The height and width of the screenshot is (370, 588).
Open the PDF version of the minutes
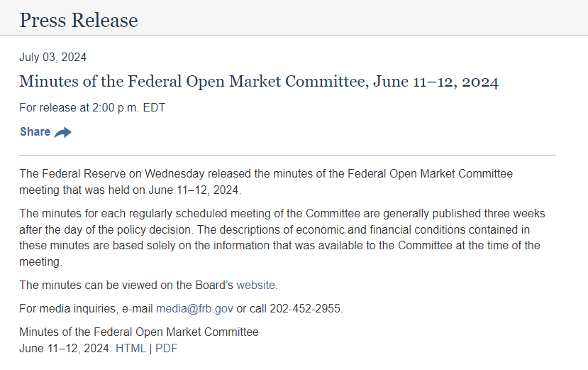tap(166, 348)
